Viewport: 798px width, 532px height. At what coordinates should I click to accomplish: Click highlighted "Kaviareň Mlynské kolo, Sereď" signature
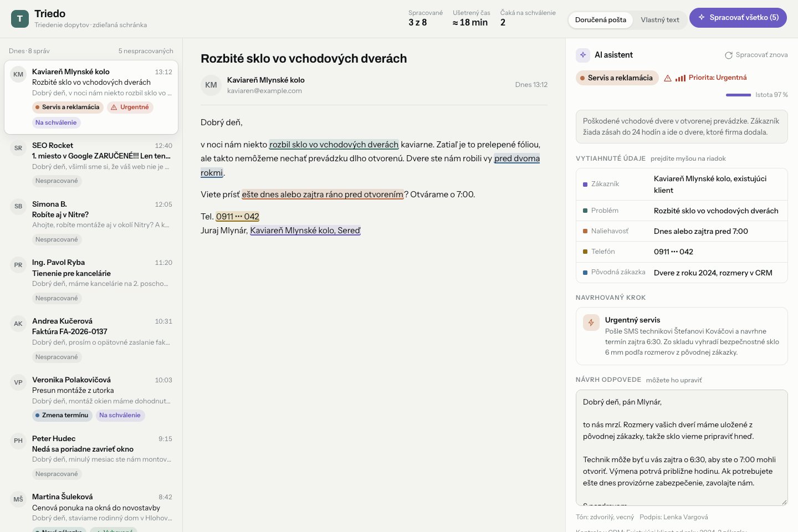point(305,231)
